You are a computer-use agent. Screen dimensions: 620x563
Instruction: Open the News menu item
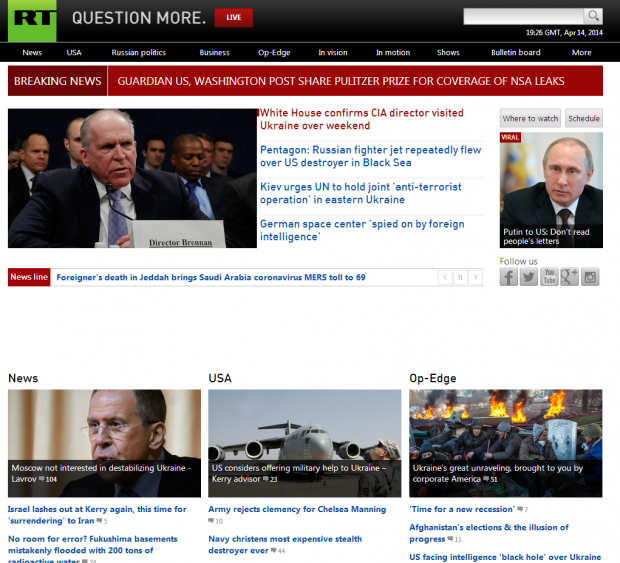coord(32,53)
